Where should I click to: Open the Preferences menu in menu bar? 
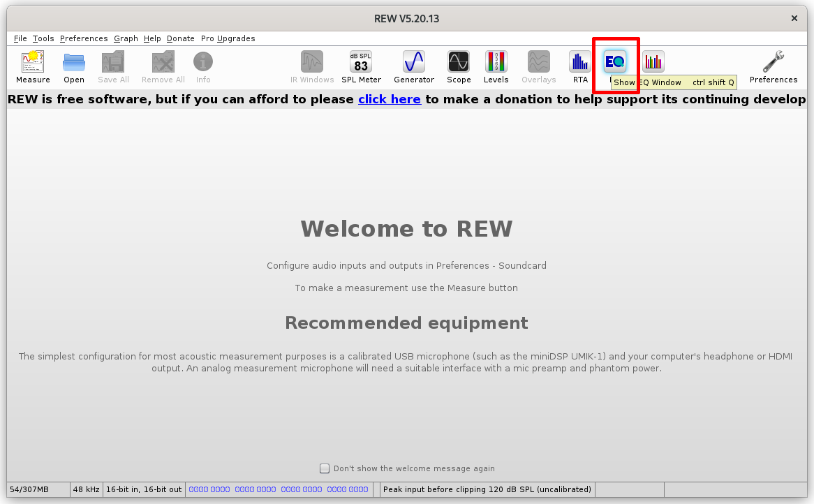click(84, 38)
